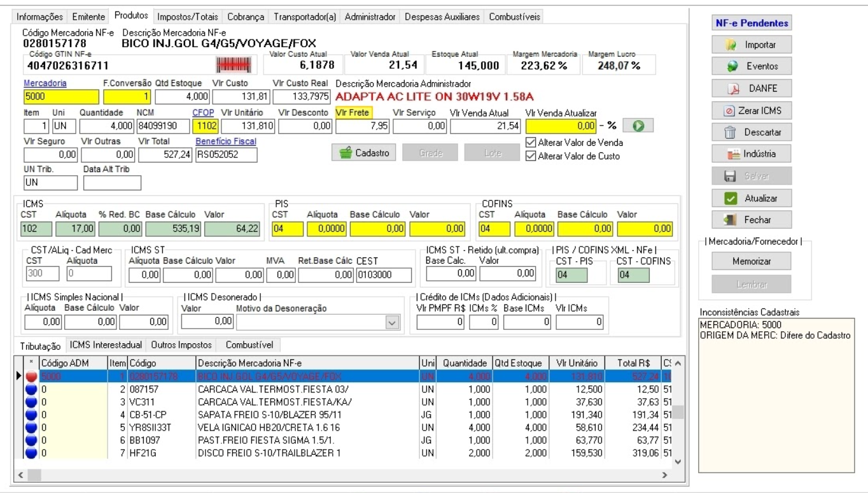868x493 pixels.
Task: Open Indústria factory icon button
Action: (751, 154)
